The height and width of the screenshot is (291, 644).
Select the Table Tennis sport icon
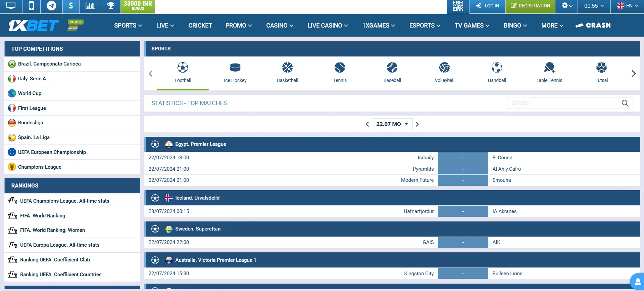point(549,73)
